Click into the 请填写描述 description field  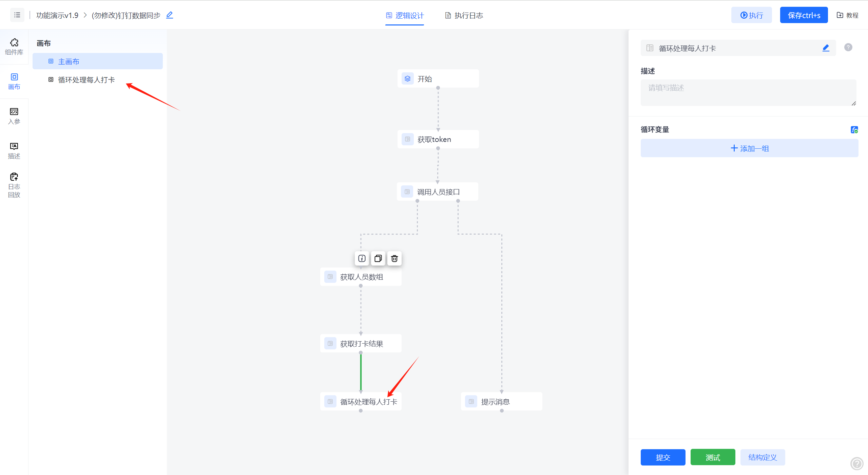[x=748, y=92]
